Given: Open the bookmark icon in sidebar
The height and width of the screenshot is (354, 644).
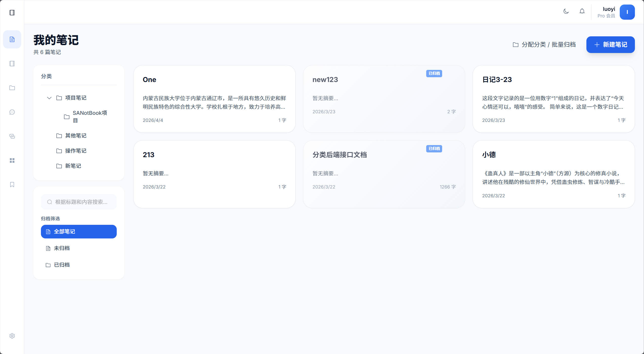Looking at the screenshot, I should coord(12,185).
